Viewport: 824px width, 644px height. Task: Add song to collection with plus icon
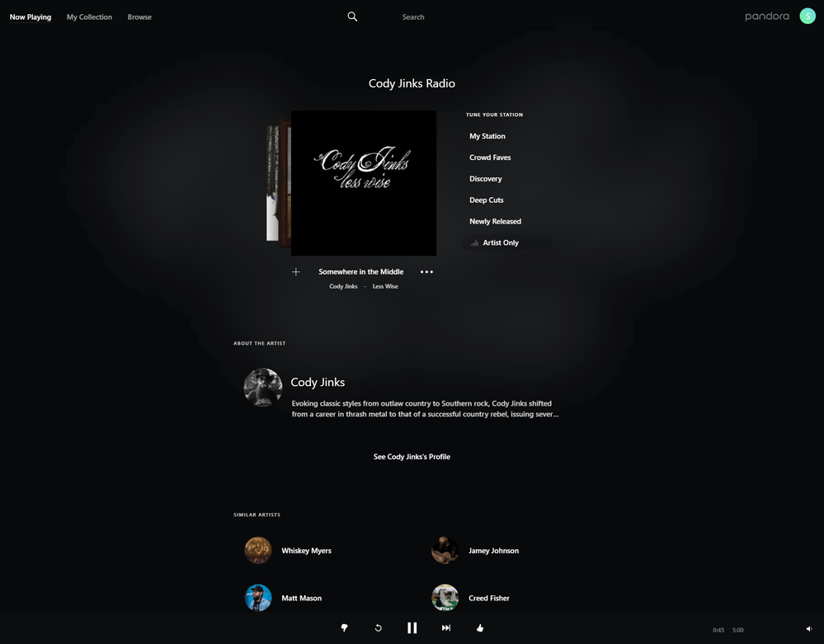pyautogui.click(x=296, y=271)
